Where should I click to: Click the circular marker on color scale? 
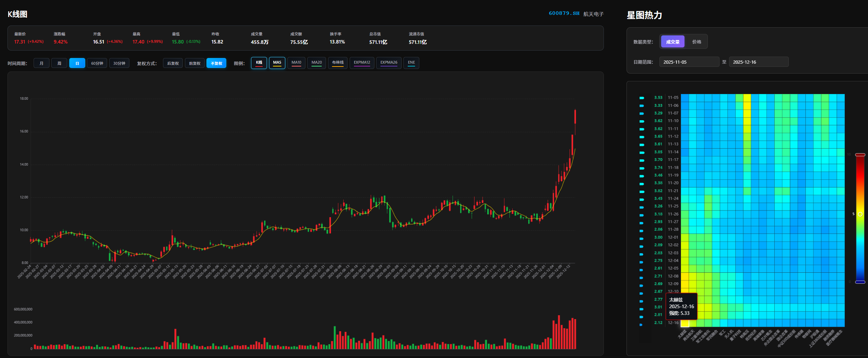[x=860, y=214]
